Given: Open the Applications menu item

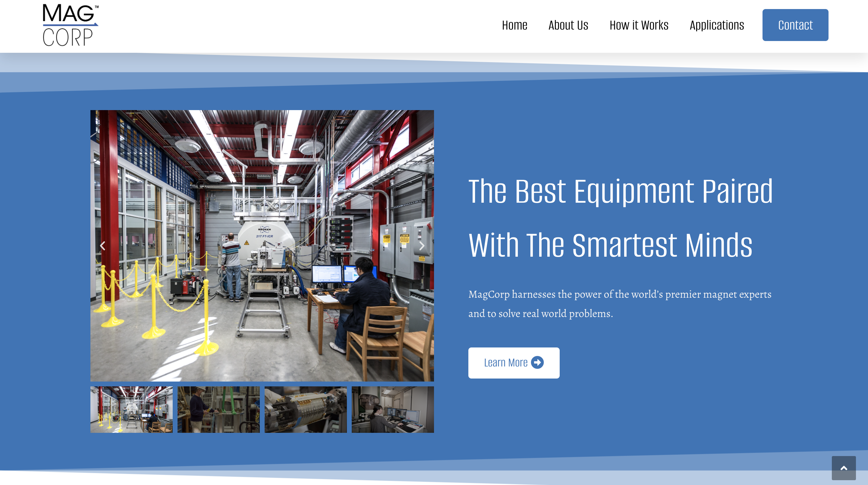Looking at the screenshot, I should 717,25.
